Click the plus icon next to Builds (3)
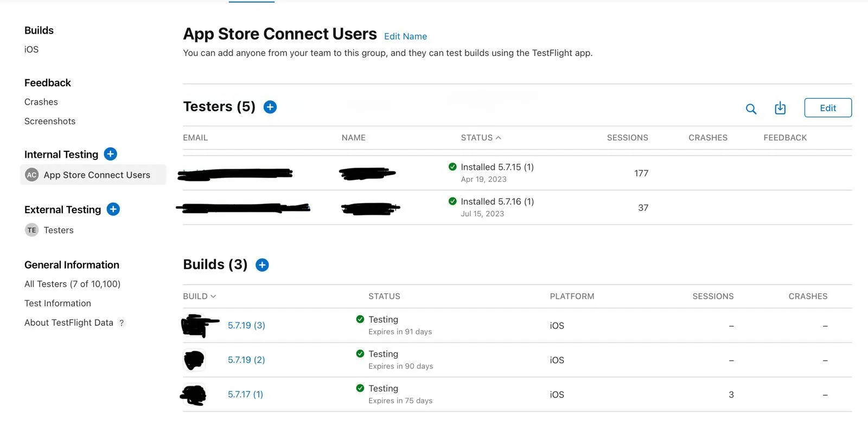Viewport: 868px width, 443px height. coord(262,265)
